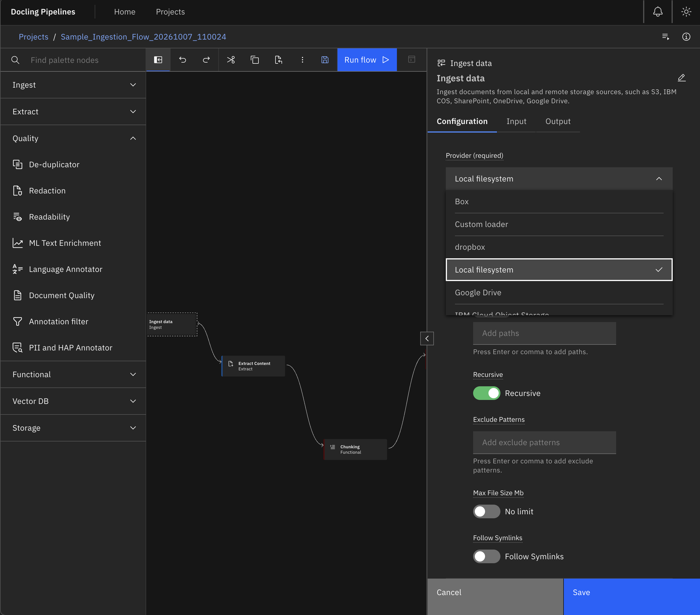Click the disabled panel icon beside Run flow

412,60
